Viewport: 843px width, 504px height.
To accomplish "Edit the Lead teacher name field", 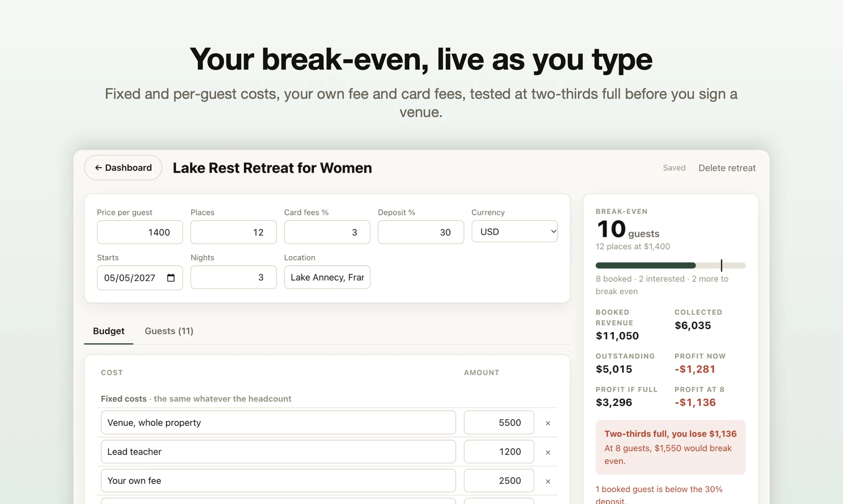I will (278, 452).
